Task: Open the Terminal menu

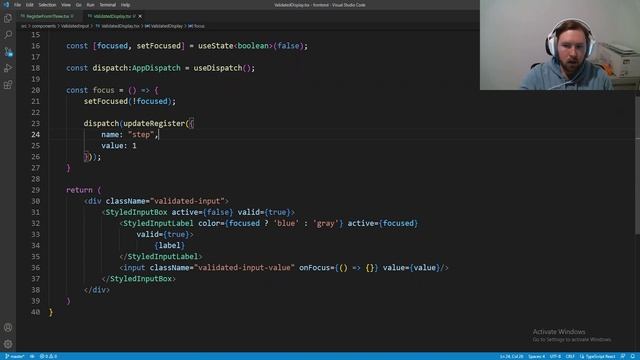Action: (108, 5)
